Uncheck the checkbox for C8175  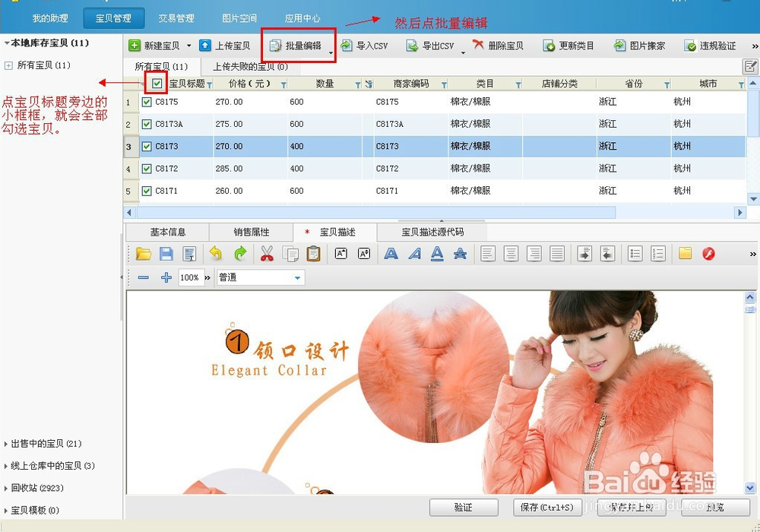[x=147, y=102]
